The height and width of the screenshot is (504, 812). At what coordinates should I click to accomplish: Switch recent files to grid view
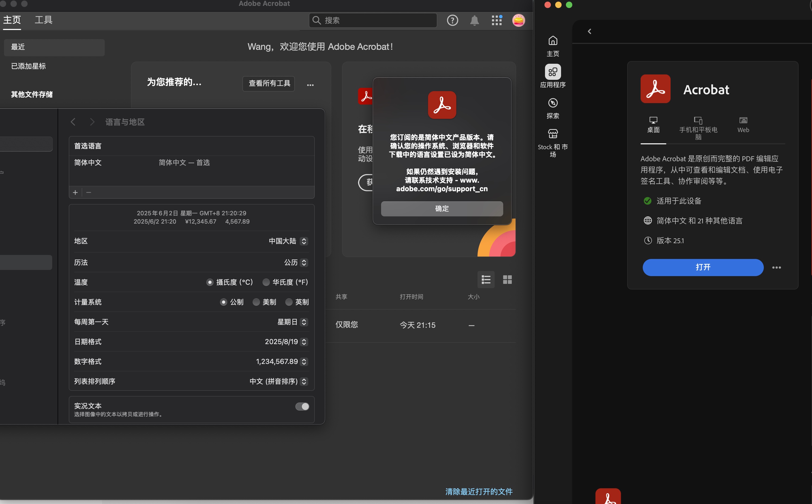(507, 280)
